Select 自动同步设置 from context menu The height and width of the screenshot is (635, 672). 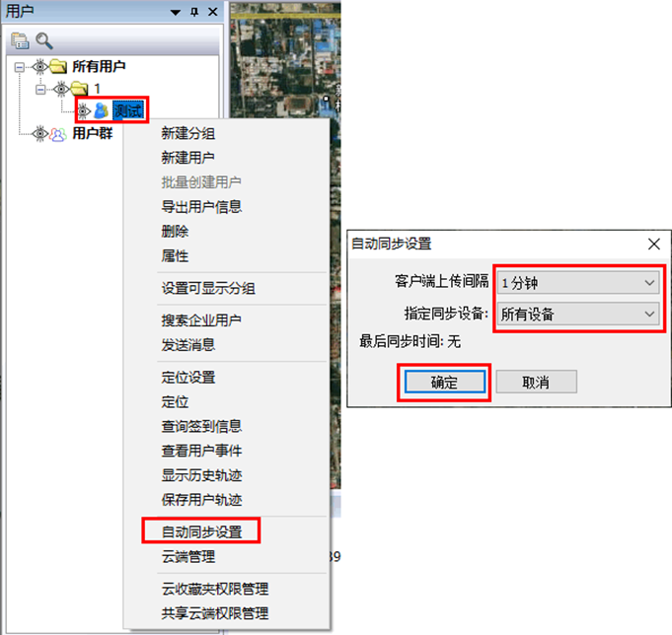click(x=201, y=531)
